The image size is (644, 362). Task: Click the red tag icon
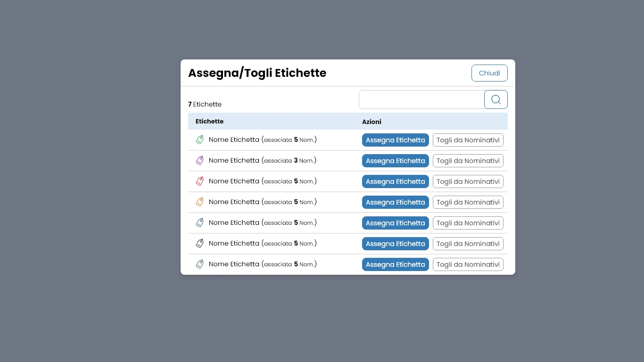[x=199, y=181]
